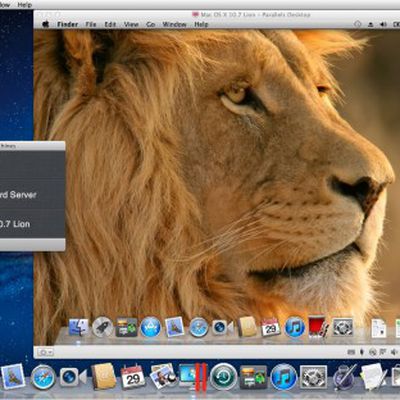Viewport: 400px width, 400px height.
Task: Open the guest File menu
Action: pos(91,24)
